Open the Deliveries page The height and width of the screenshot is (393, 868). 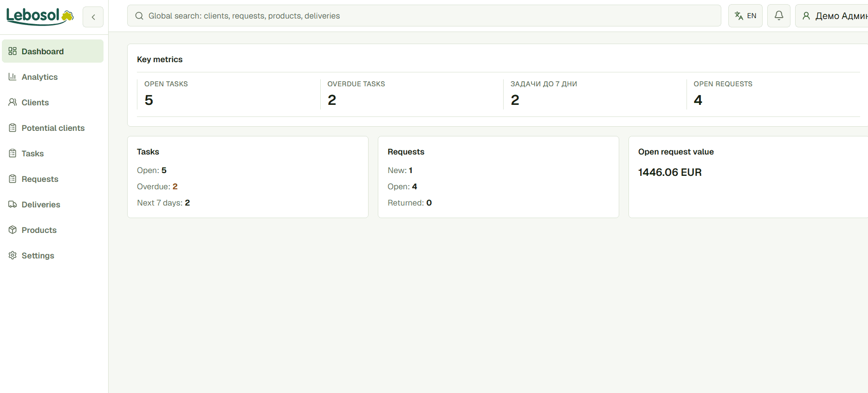point(52,204)
